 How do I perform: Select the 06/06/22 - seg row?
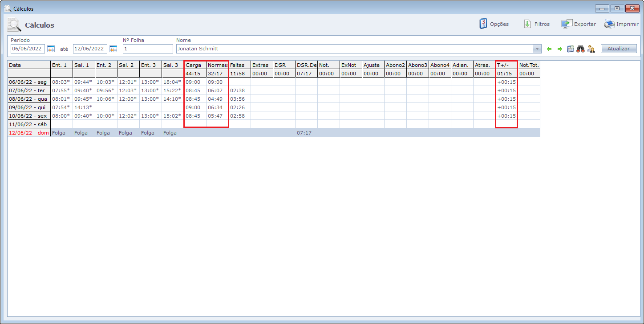(29, 82)
